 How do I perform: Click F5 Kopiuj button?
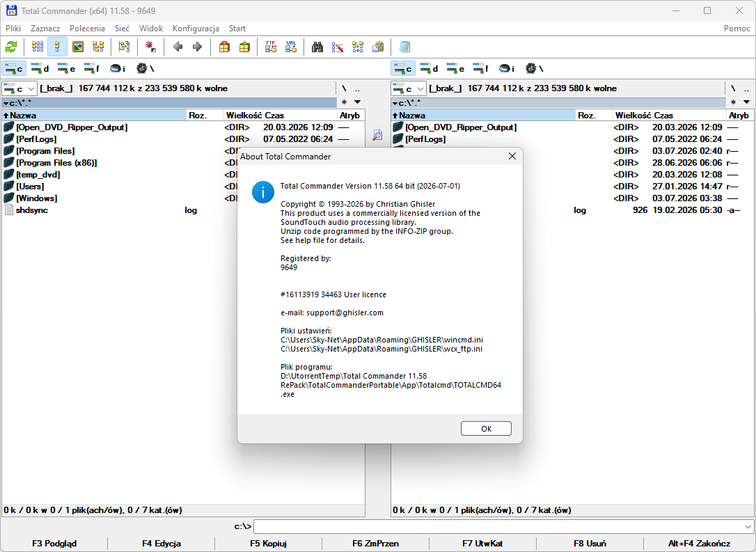[x=269, y=544]
